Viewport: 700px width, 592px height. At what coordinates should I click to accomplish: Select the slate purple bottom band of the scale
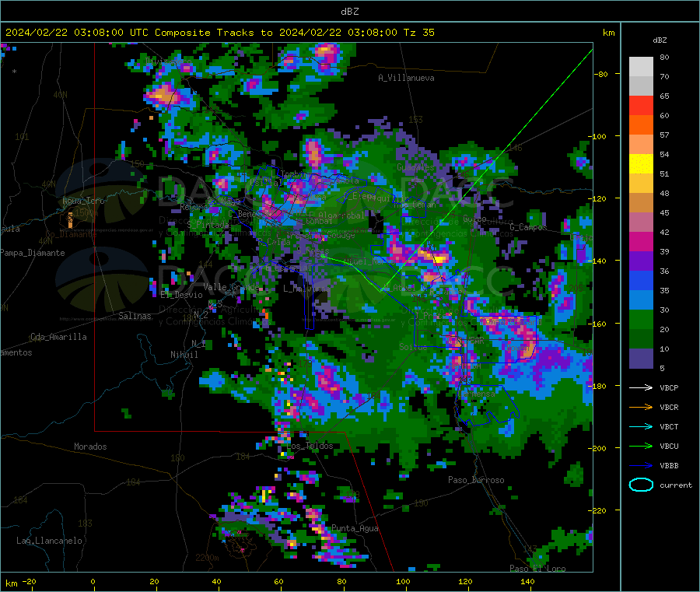coord(641,359)
